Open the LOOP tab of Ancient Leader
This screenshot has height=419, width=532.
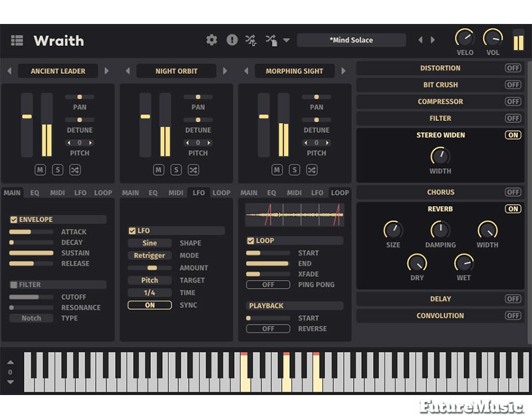point(103,193)
